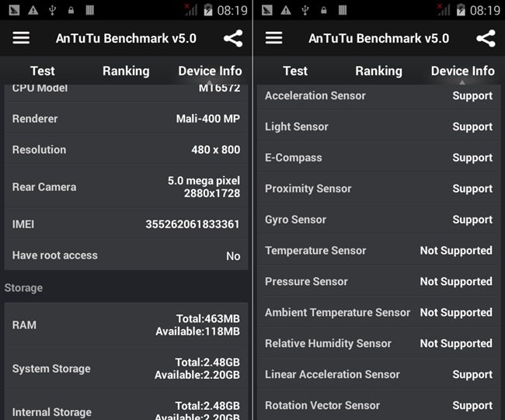505x420 pixels.
Task: Select the Gyro Sensor row
Action: tap(378, 220)
